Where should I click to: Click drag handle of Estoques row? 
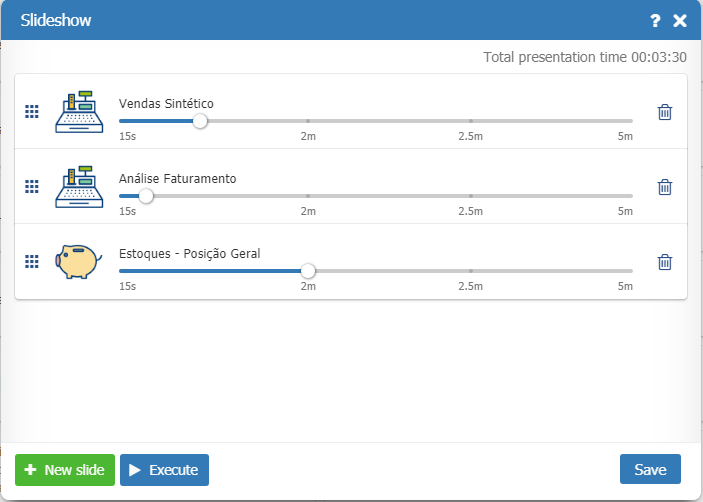(x=32, y=261)
